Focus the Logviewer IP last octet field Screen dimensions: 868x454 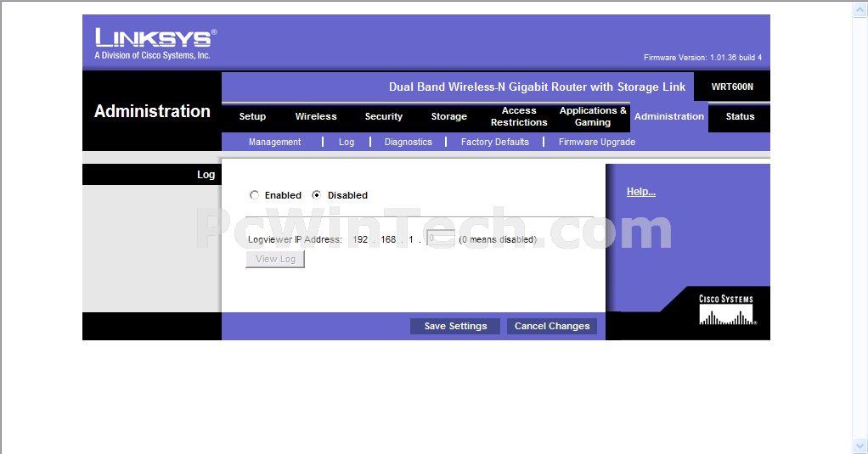(441, 239)
